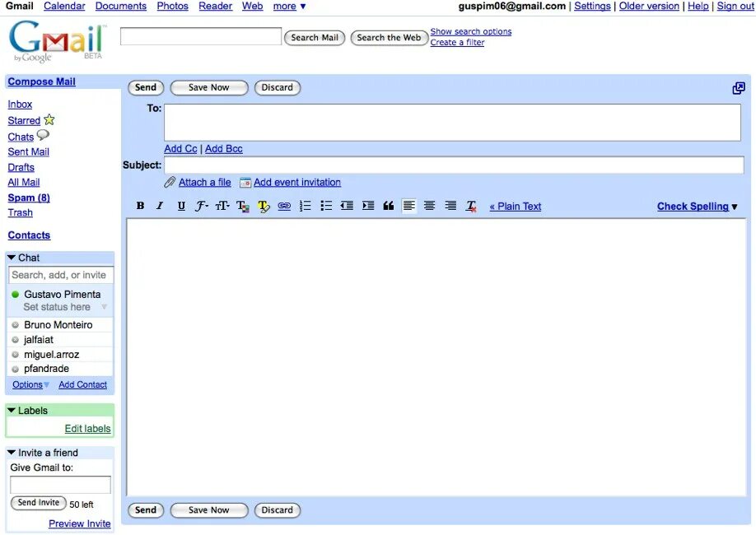This screenshot has width=756, height=535.
Task: Click the Add Bcc link
Action: (224, 148)
